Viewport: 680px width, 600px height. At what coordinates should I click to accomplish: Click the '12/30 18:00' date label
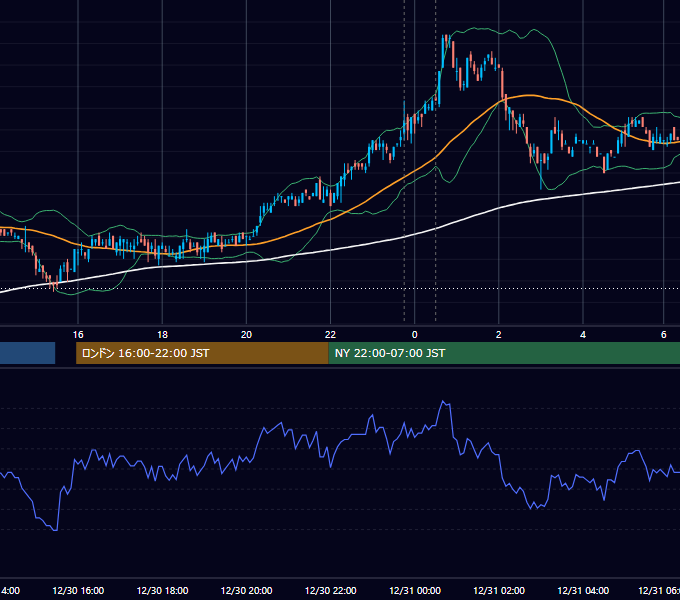point(162,590)
